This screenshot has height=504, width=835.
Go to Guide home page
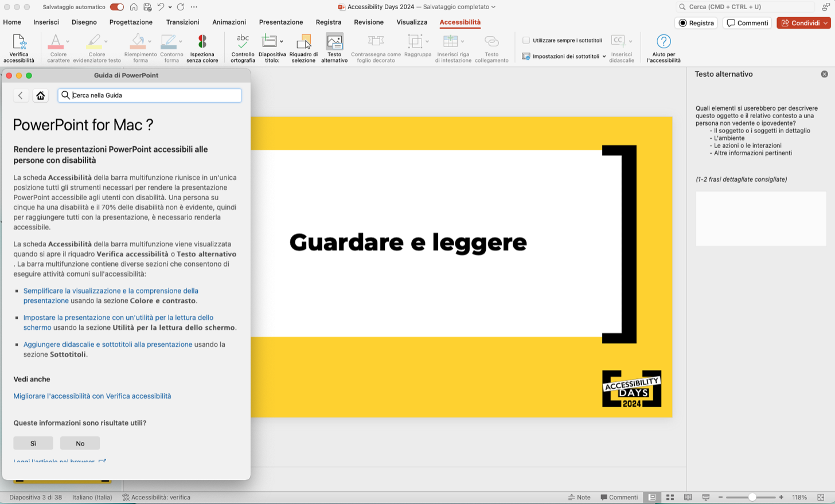click(40, 96)
